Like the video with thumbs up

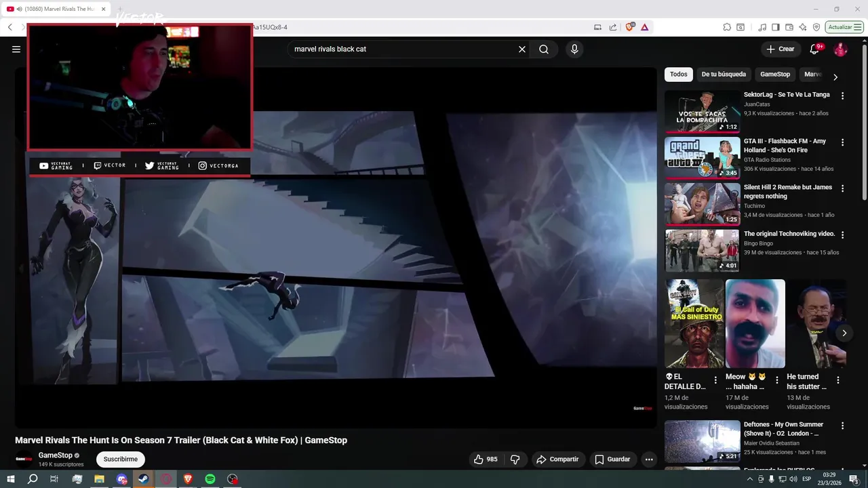coord(486,460)
